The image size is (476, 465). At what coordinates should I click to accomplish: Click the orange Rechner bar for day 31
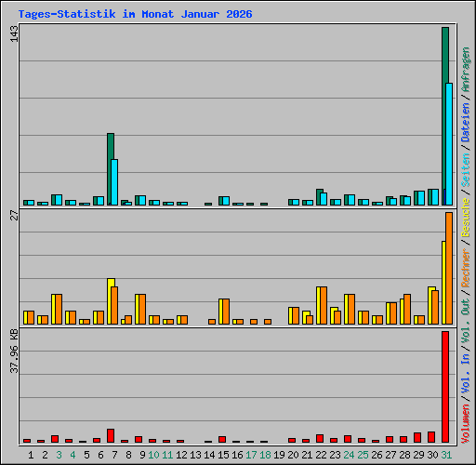449,268
